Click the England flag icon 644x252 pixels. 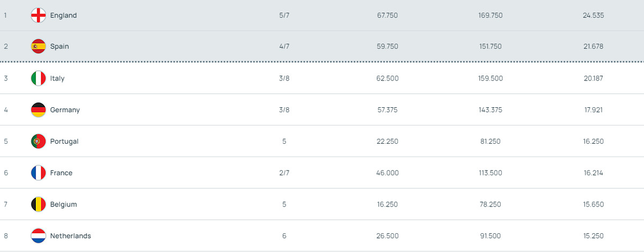tap(38, 16)
